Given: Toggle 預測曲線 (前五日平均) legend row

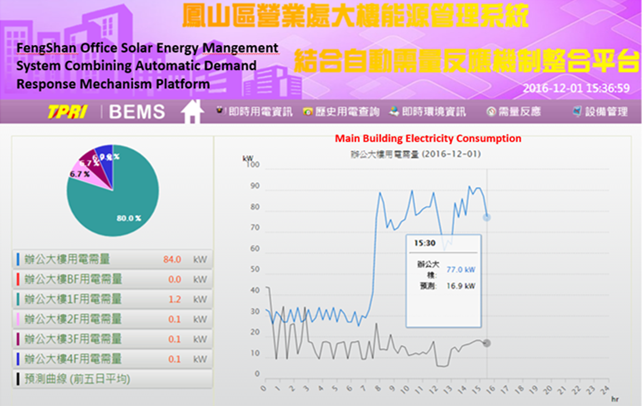Looking at the screenshot, I should (113, 379).
